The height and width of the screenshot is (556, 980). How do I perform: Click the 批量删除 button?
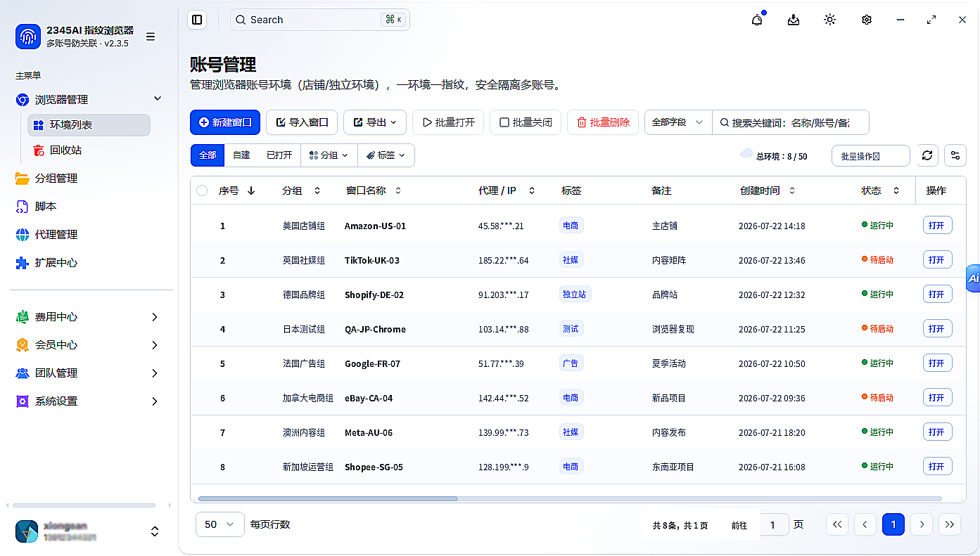click(603, 122)
